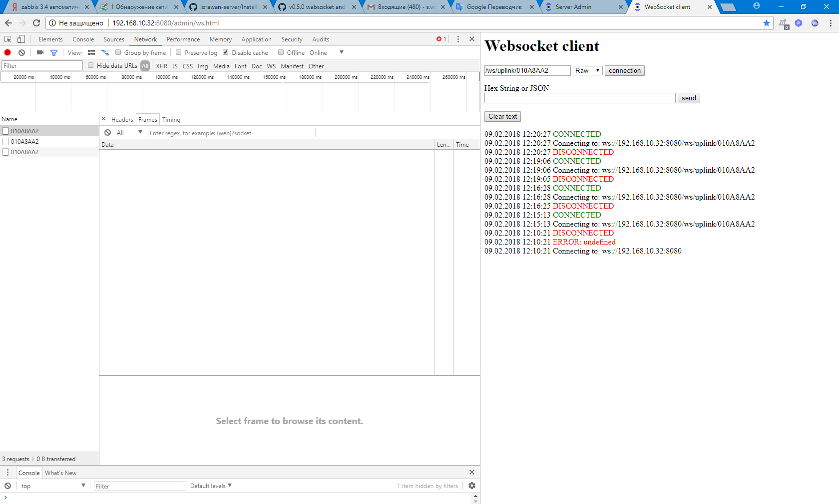Show overview with the waterfall view icon
This screenshot has width=839, height=504.
[105, 52]
